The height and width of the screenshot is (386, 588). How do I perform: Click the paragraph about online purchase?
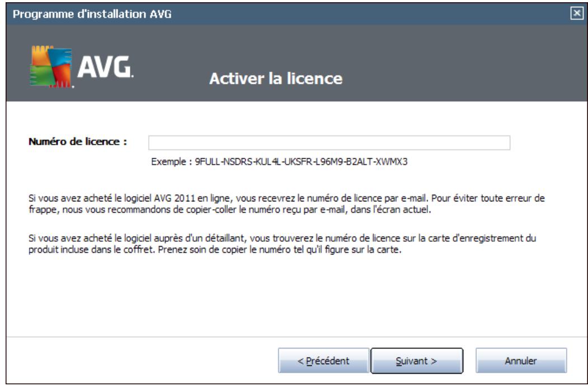click(286, 204)
